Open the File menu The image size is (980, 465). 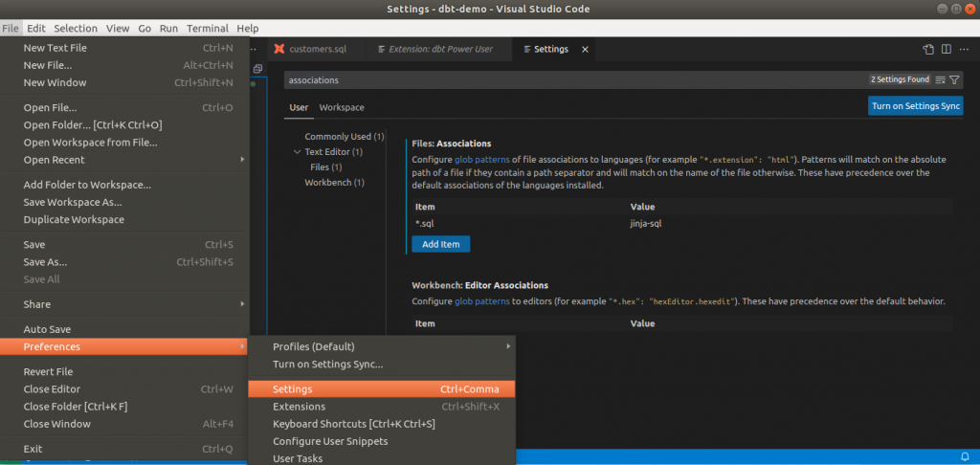(11, 28)
